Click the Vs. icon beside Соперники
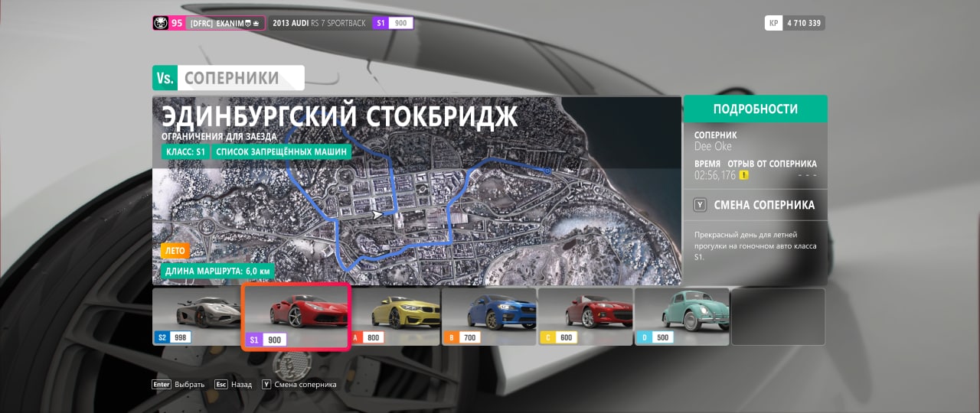Viewport: 980px width, 413px height. pyautogui.click(x=165, y=78)
